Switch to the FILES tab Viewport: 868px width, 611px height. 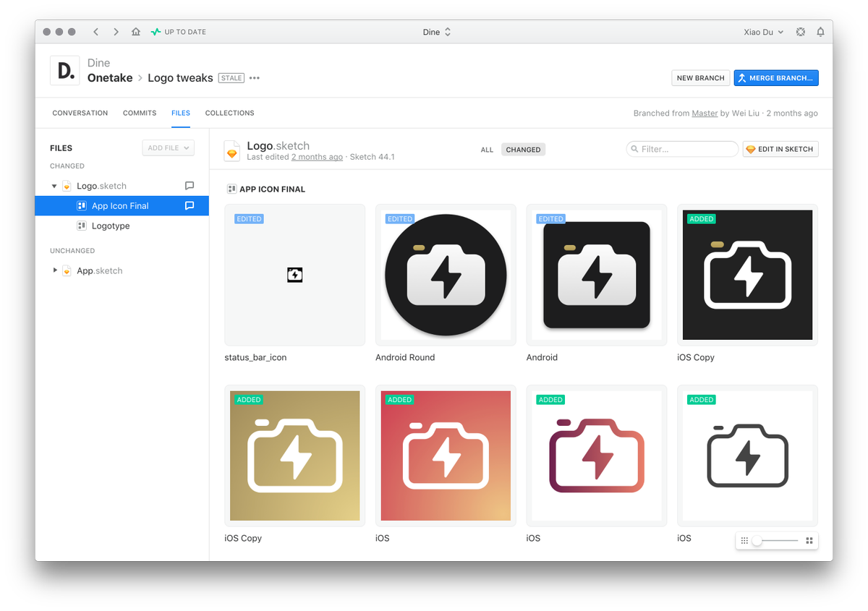pos(181,113)
